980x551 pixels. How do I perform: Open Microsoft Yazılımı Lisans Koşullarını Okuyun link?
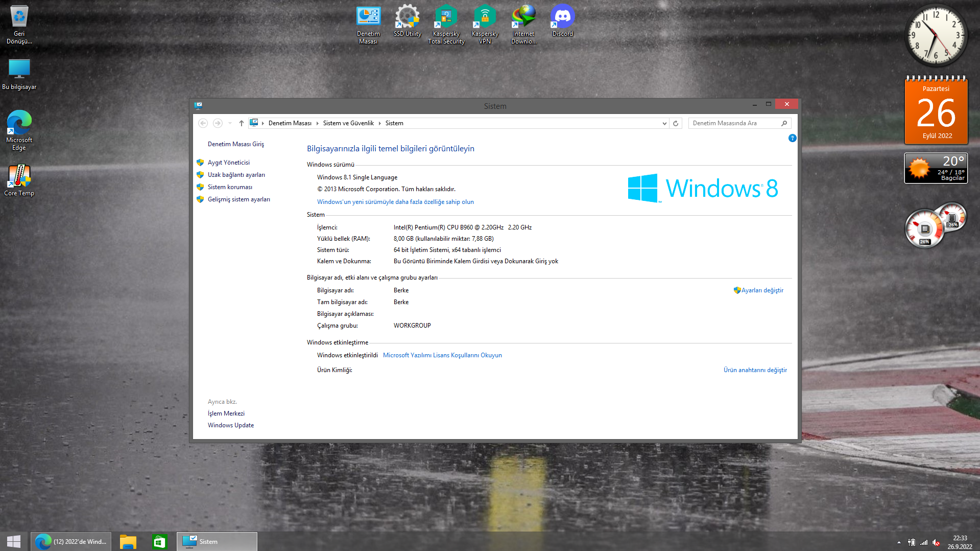tap(442, 355)
